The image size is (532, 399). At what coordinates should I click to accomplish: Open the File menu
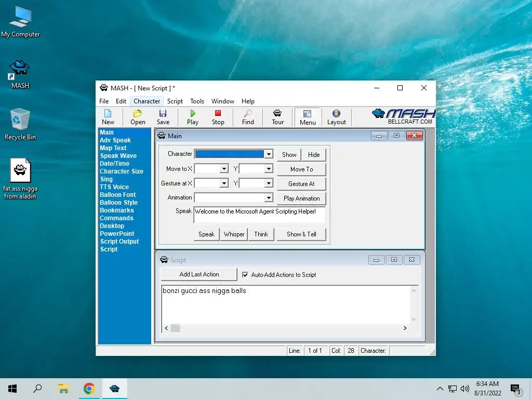point(104,101)
